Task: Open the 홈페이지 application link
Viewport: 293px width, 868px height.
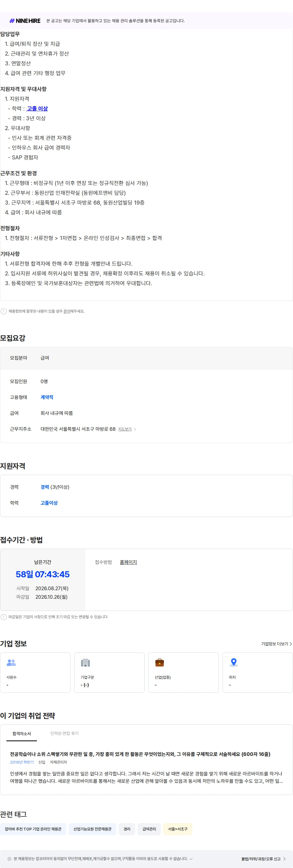Action: tap(128, 562)
